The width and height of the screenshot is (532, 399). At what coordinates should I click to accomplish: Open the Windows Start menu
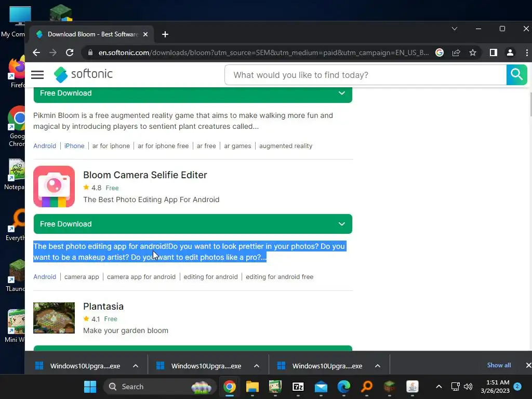pos(90,387)
